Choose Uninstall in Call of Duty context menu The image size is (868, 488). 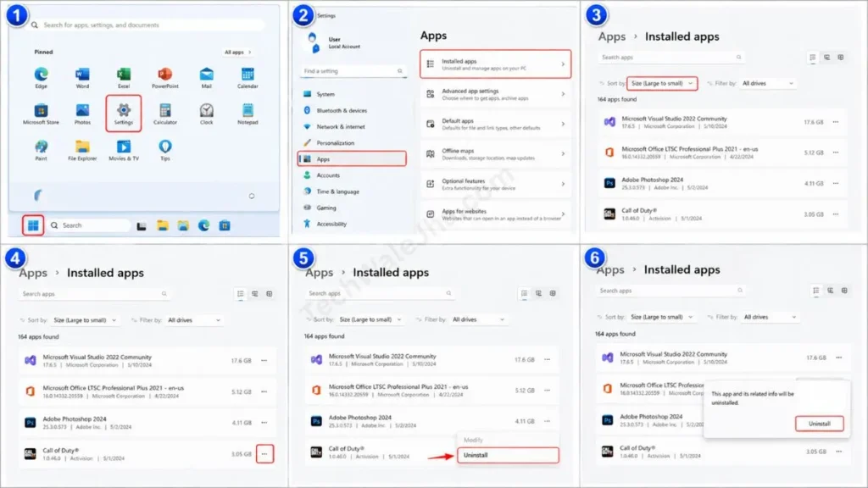(508, 455)
